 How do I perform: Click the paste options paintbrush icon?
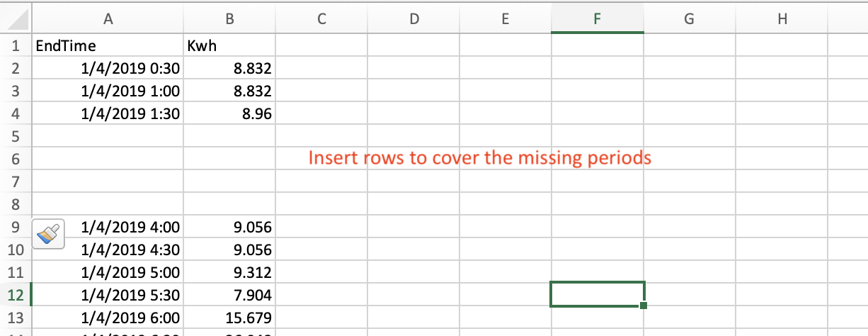point(48,233)
